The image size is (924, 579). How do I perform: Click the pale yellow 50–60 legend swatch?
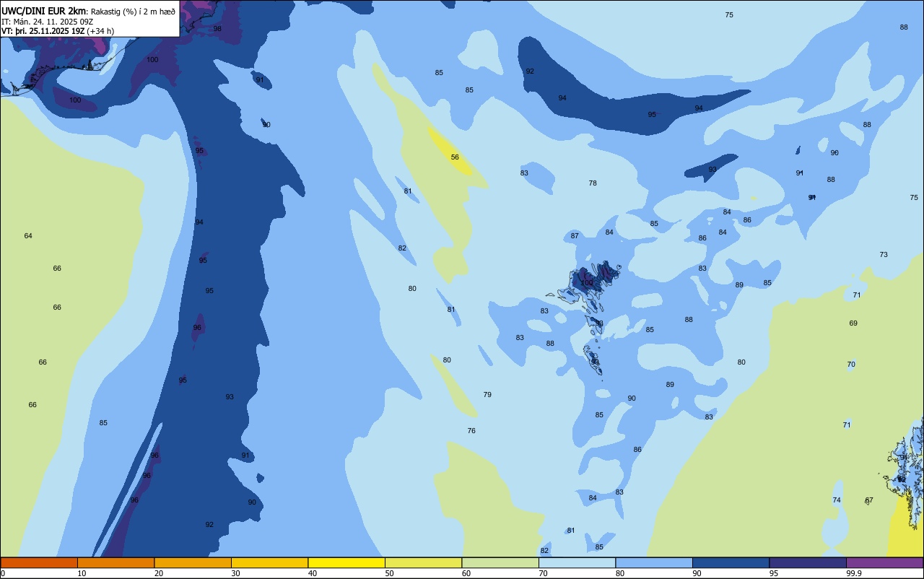coord(423,562)
